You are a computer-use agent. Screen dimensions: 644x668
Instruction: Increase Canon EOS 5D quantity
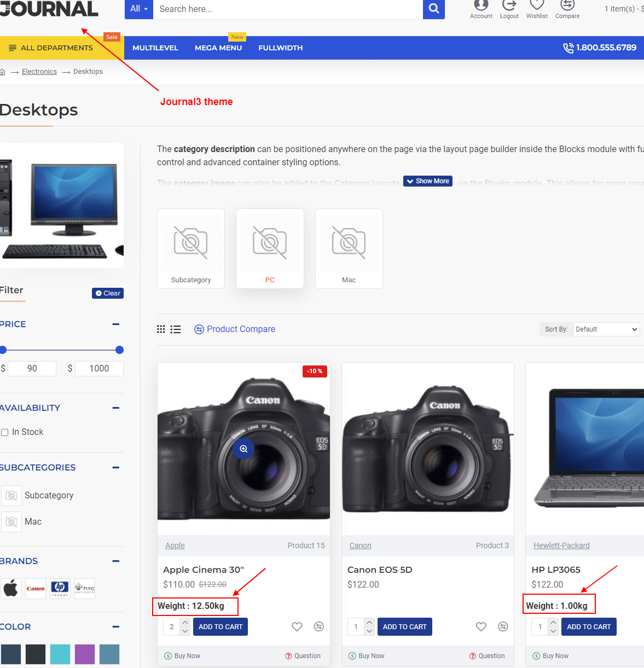369,623
